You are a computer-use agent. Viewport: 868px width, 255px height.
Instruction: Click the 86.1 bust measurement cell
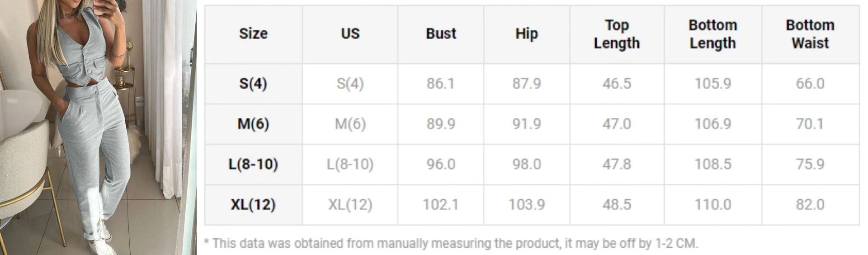(441, 84)
